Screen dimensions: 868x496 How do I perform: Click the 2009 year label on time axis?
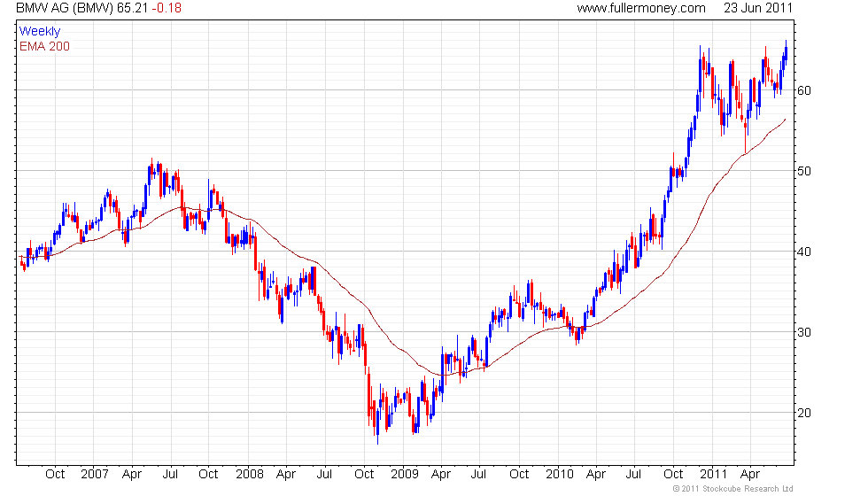click(405, 475)
